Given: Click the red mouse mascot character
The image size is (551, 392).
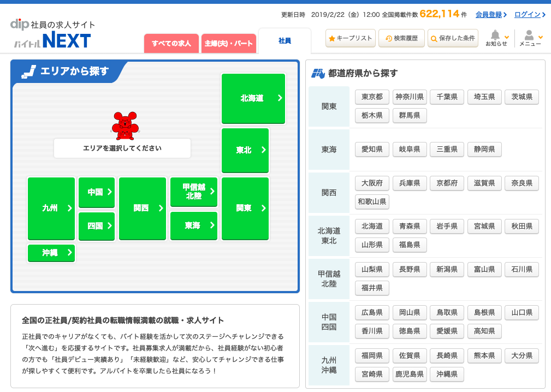Looking at the screenshot, I should click(126, 125).
